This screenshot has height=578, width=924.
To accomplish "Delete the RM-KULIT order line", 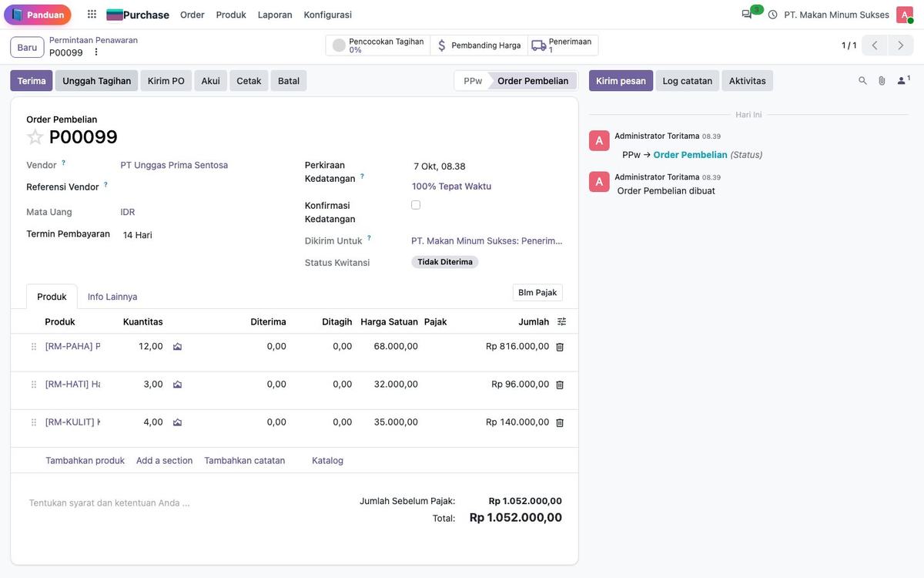I will tap(560, 422).
